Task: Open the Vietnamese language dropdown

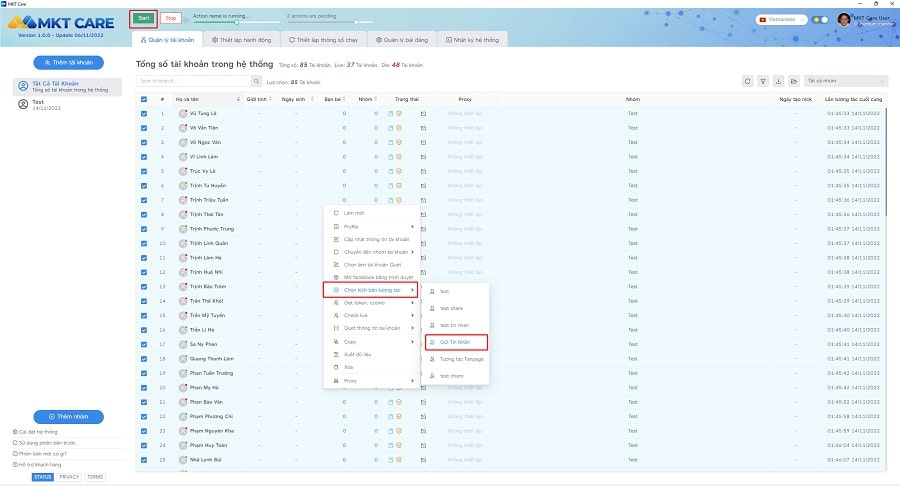Action: coord(781,19)
